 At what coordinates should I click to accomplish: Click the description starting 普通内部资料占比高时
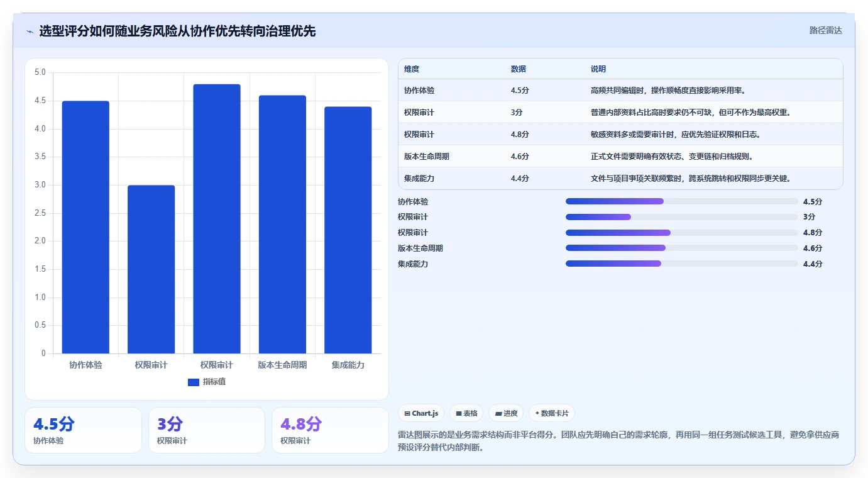[x=691, y=113]
